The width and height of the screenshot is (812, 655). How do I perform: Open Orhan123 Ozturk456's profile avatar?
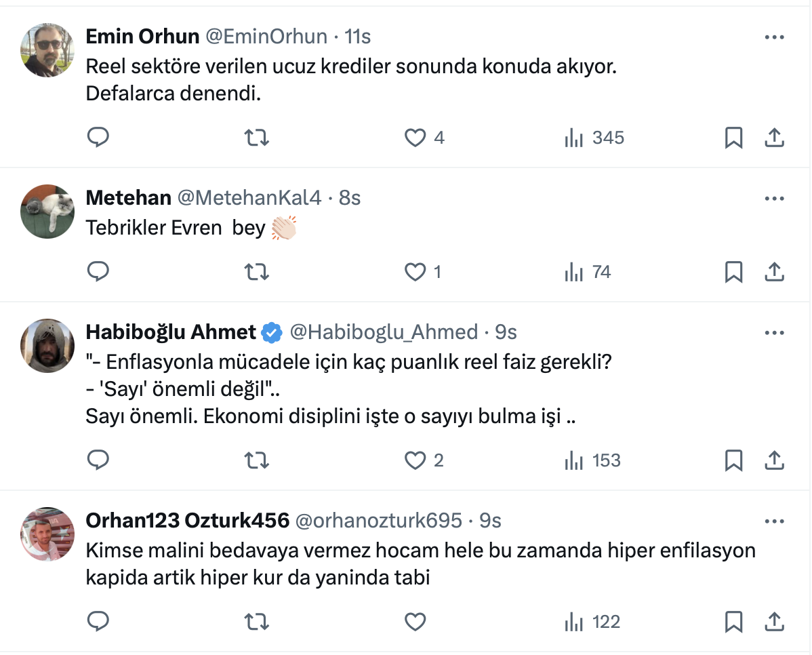[47, 534]
